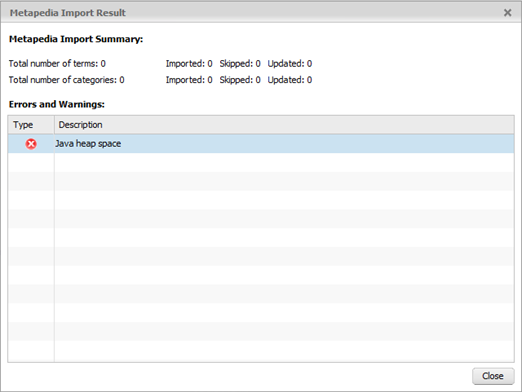
Task: Click the "Total number of categories: 0" label
Action: pyautogui.click(x=66, y=80)
